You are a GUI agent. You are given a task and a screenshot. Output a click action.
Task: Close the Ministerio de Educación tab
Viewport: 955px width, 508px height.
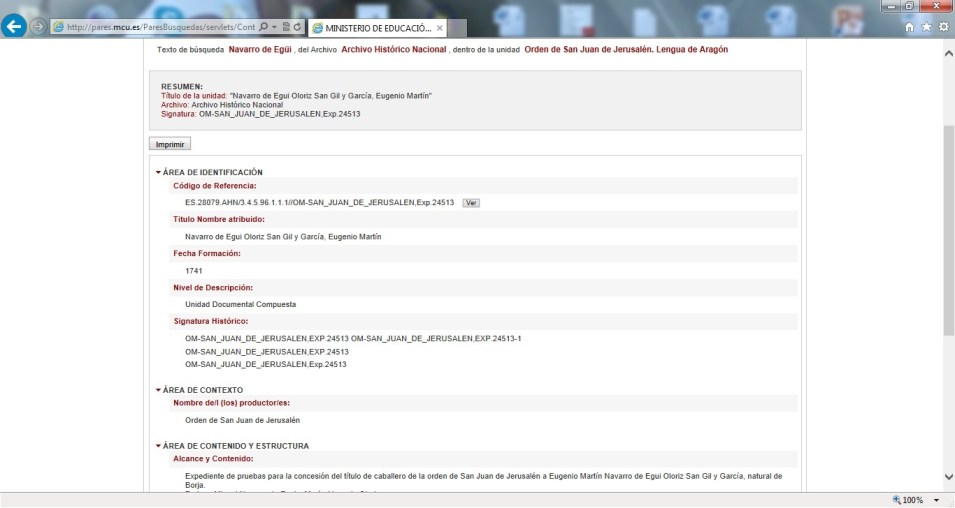click(440, 27)
